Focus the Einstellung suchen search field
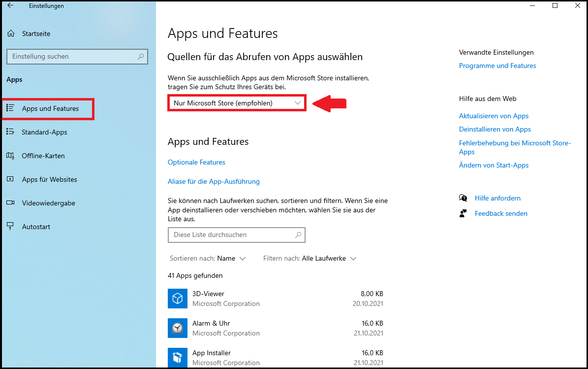Image resolution: width=588 pixels, height=369 pixels. (x=77, y=56)
